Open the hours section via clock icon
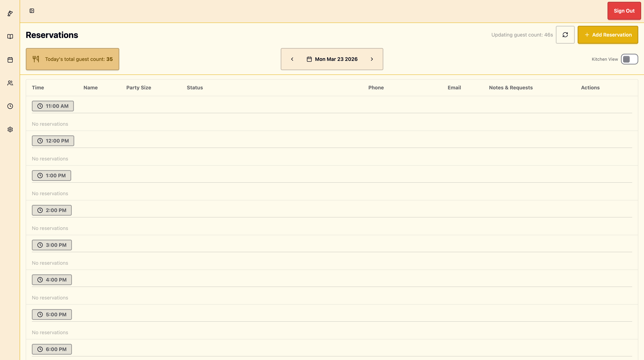The height and width of the screenshot is (360, 644). [x=10, y=106]
